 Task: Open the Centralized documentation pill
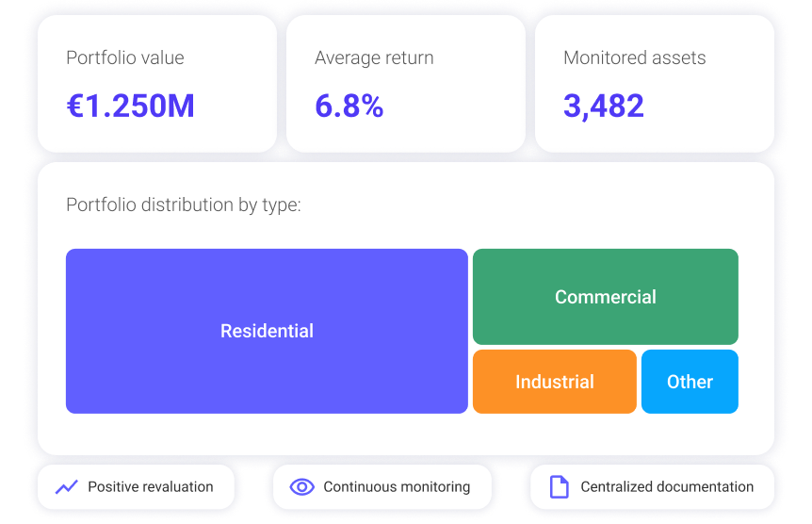[652, 486]
